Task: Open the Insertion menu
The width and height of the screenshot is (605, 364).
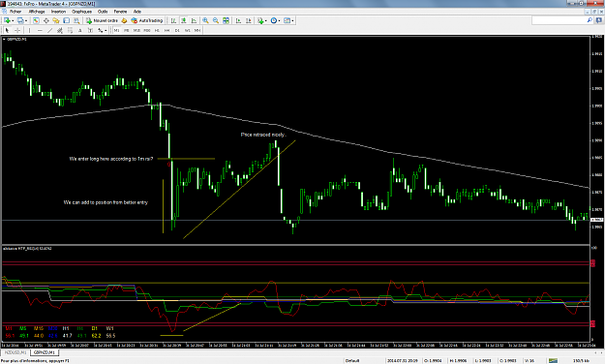Action: tap(59, 12)
